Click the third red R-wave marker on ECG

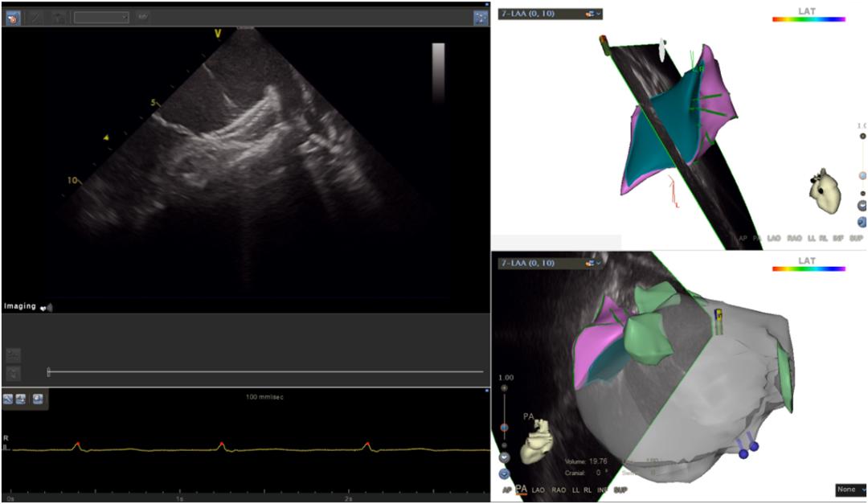367,444
